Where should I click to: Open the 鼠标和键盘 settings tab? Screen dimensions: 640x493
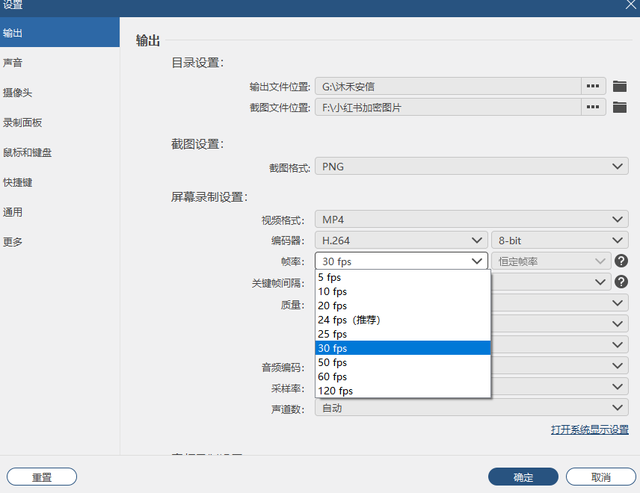point(60,152)
